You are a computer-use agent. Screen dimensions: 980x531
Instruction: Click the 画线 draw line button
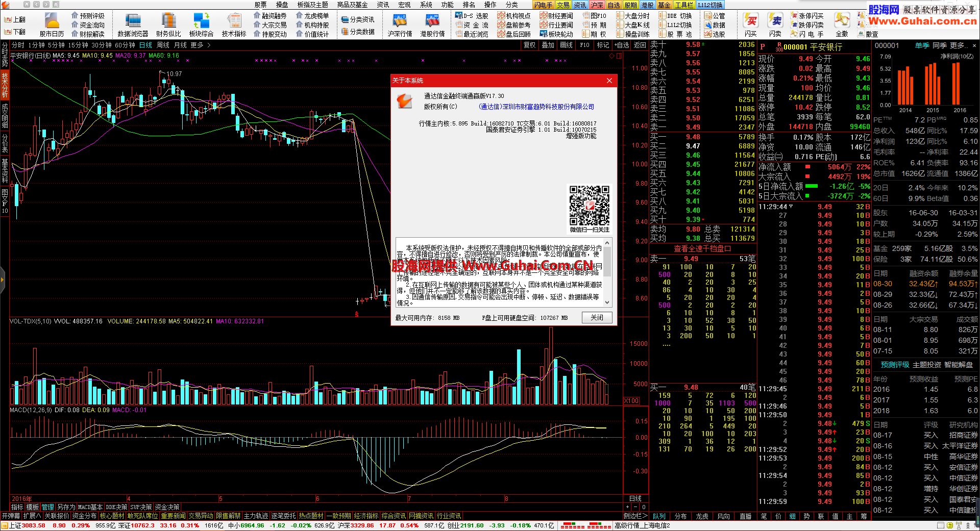pos(567,45)
